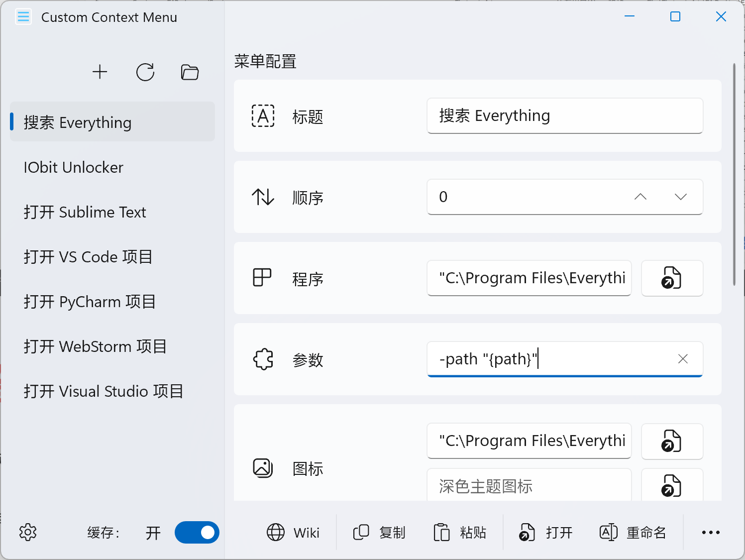The image size is (745, 560).
Task: Browse for program executable file
Action: point(671,278)
